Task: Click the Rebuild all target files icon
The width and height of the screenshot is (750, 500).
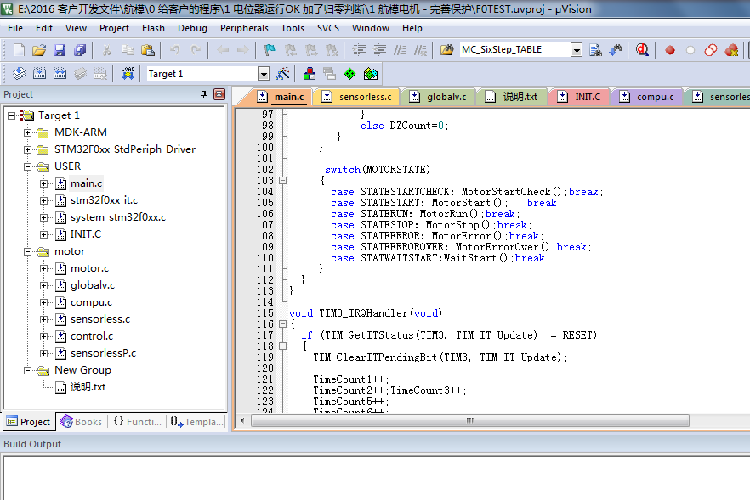Action: [60, 74]
